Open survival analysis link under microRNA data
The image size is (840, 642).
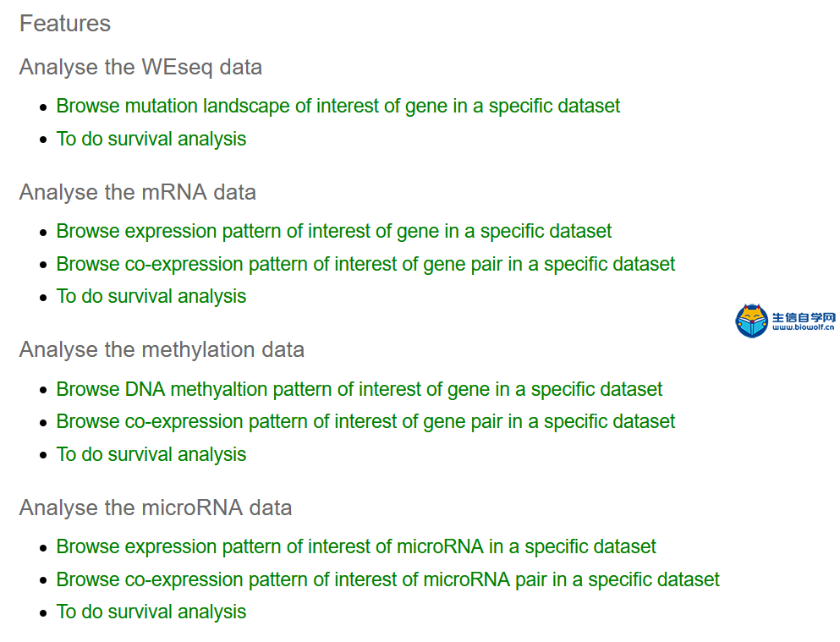[x=151, y=612]
